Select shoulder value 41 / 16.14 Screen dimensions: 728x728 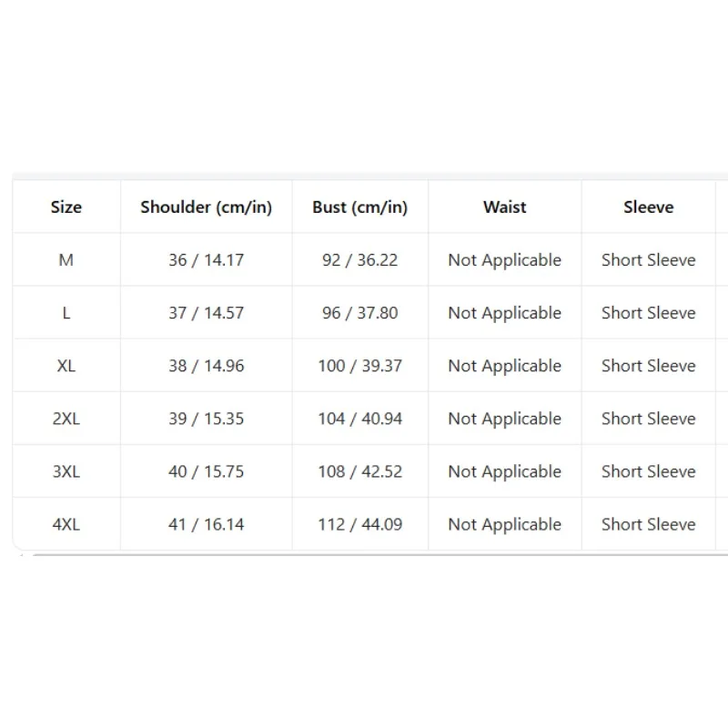tap(207, 525)
